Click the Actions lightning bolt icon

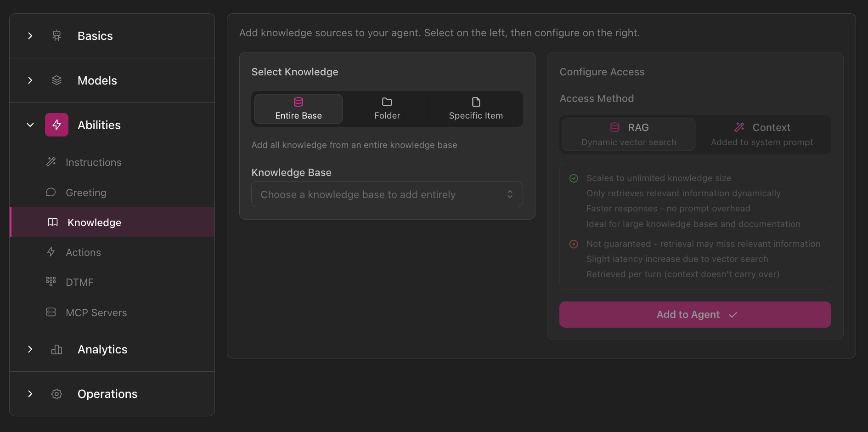51,252
